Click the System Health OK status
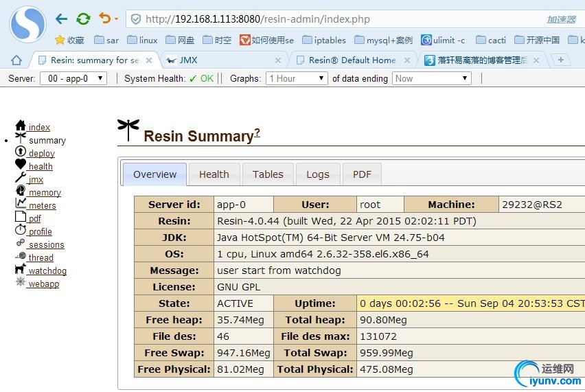The height and width of the screenshot is (392, 585). point(201,78)
